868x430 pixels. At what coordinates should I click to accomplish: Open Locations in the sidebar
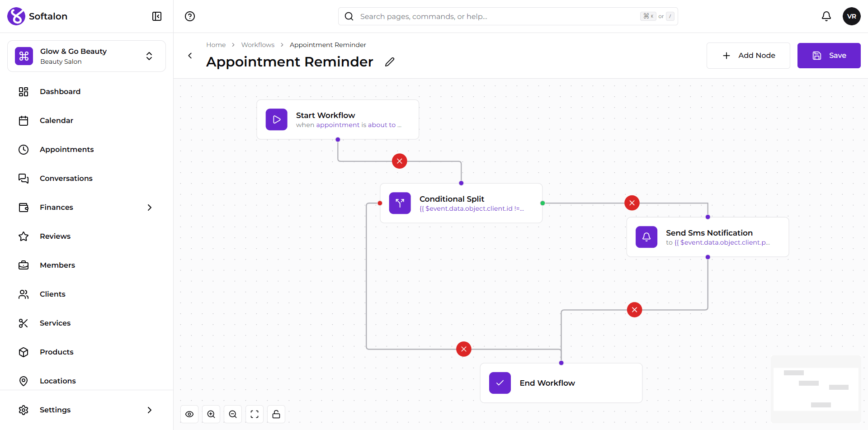(86, 381)
